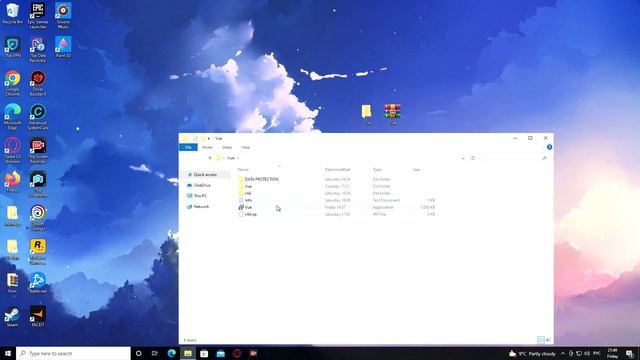Screen dimensions: 640x360
Task: Select the FACEIT desktop icon
Action: (38, 317)
